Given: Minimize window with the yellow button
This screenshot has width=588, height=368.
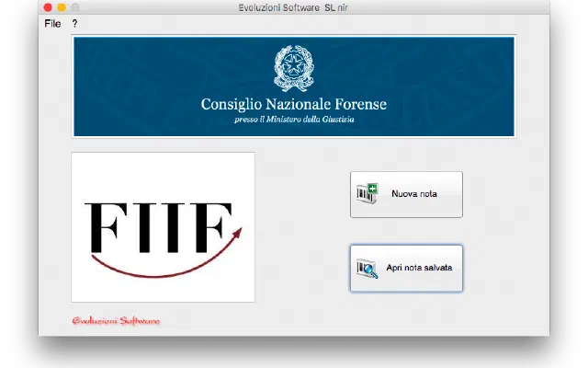Looking at the screenshot, I should tap(62, 7).
